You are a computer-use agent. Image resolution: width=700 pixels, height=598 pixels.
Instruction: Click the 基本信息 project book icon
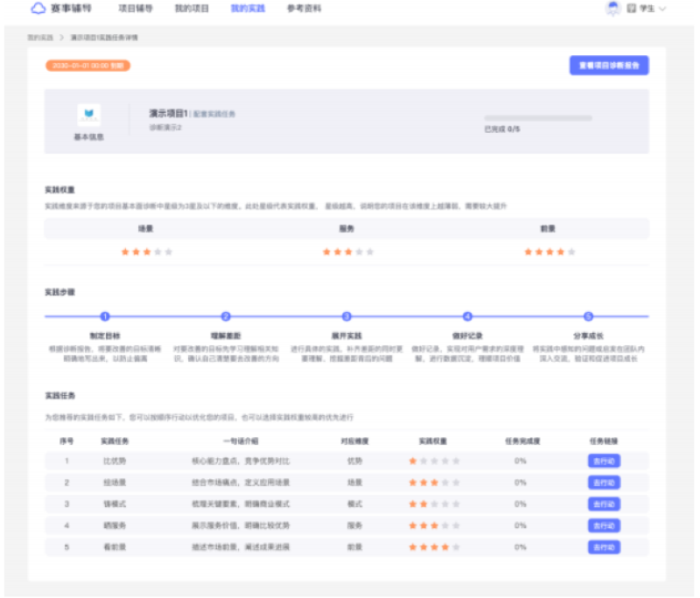click(88, 115)
